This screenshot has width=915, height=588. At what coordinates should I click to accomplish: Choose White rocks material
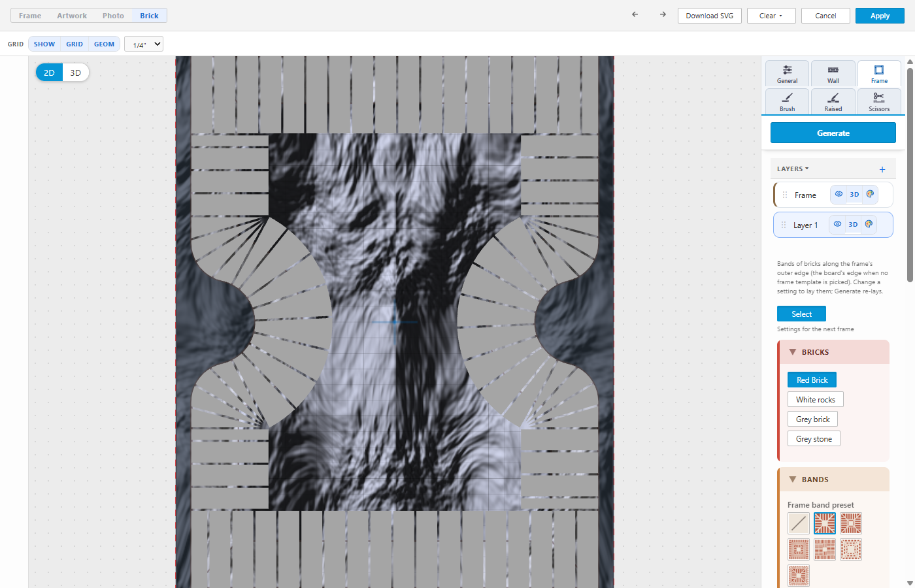[x=816, y=399]
